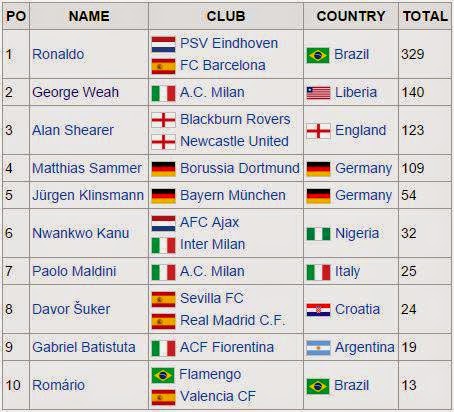
Task: Open the Ronaldo player link
Action: click(58, 54)
